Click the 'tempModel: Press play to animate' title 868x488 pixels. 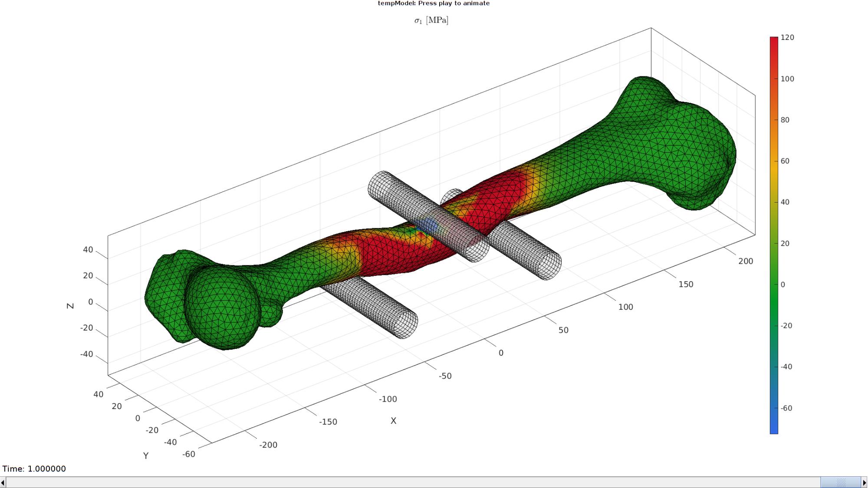[434, 3]
